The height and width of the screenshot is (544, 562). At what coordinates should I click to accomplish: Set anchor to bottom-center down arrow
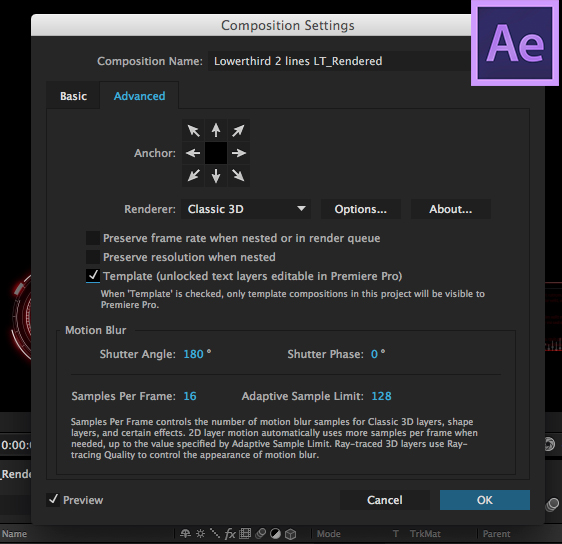[216, 176]
